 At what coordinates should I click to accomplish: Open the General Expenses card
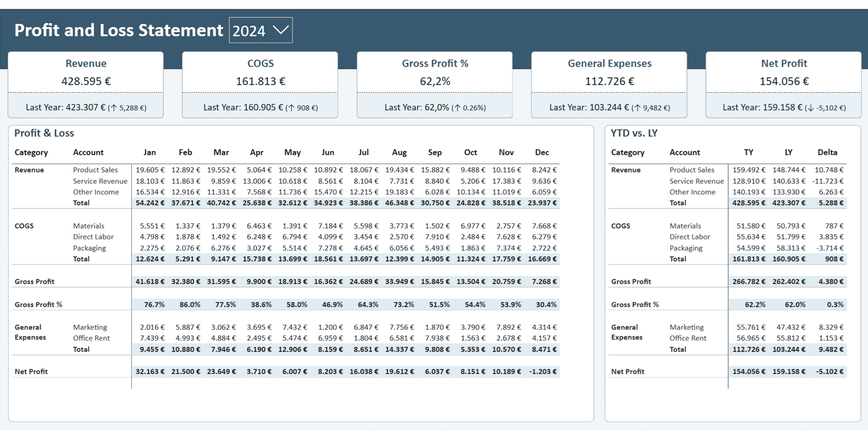[609, 85]
